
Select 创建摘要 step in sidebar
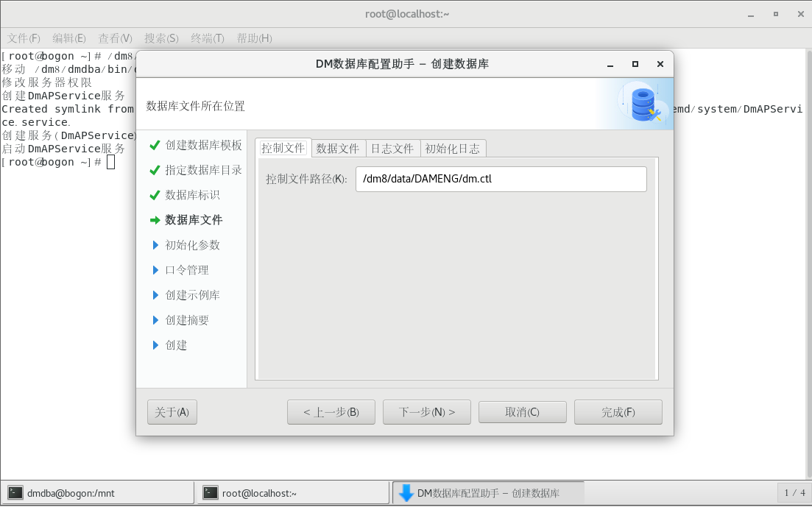pos(186,321)
